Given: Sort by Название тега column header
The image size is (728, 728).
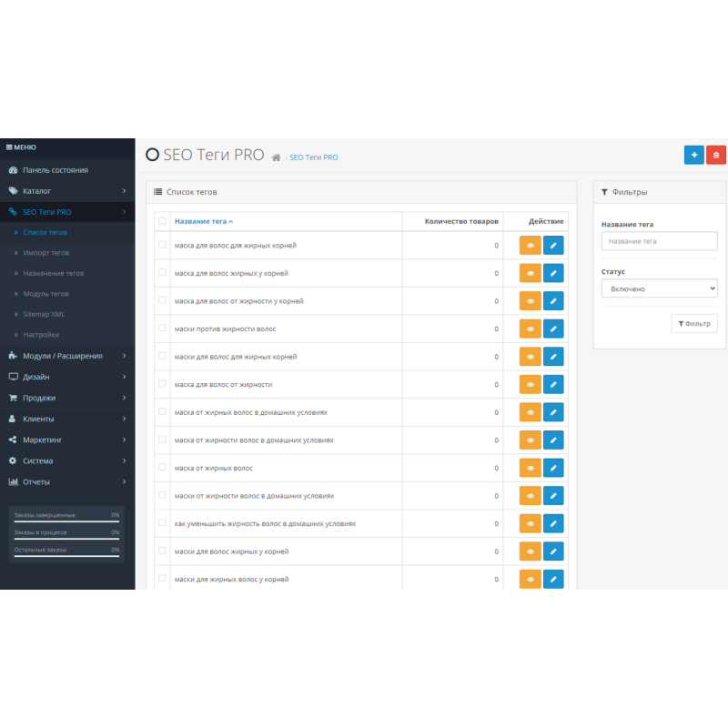Looking at the screenshot, I should click(203, 221).
